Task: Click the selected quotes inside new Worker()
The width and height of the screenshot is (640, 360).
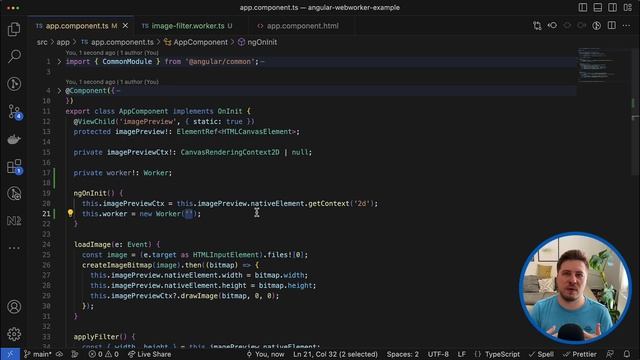Action: coord(189,213)
